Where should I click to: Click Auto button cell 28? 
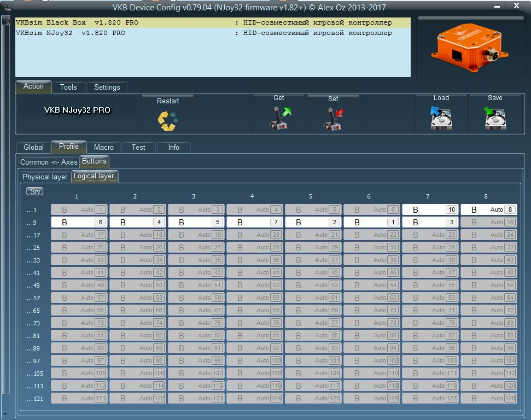click(x=255, y=247)
